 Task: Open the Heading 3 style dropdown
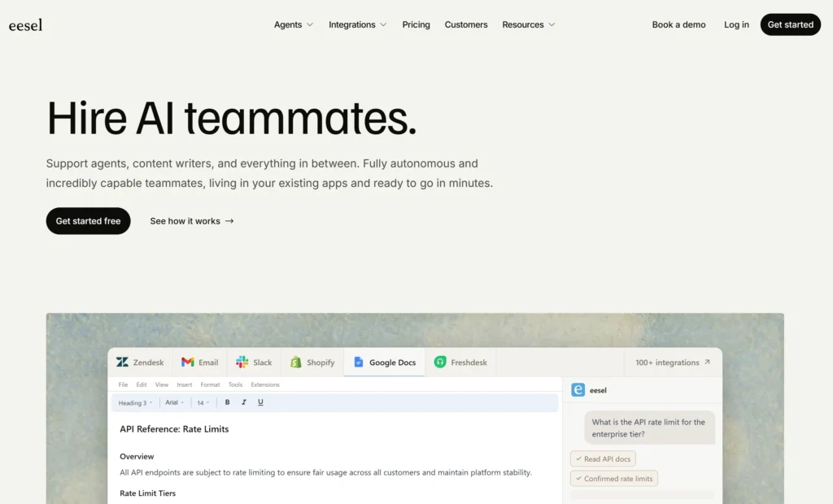pyautogui.click(x=135, y=403)
